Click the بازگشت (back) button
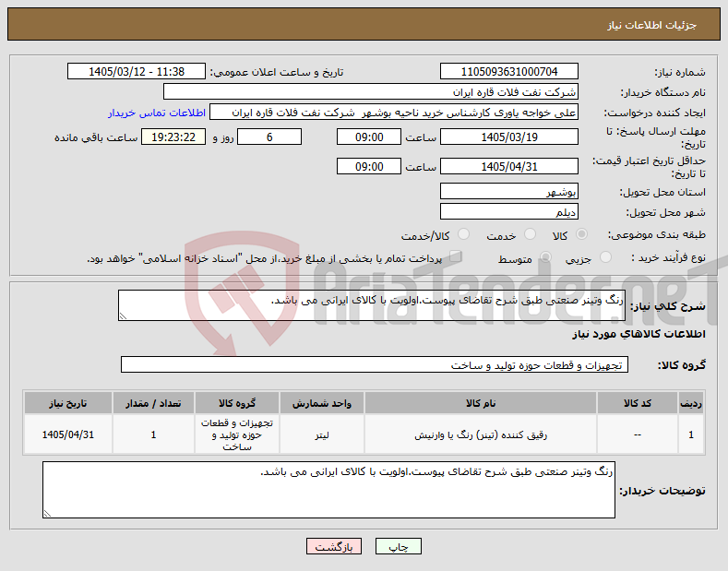728x571 pixels. (334, 546)
